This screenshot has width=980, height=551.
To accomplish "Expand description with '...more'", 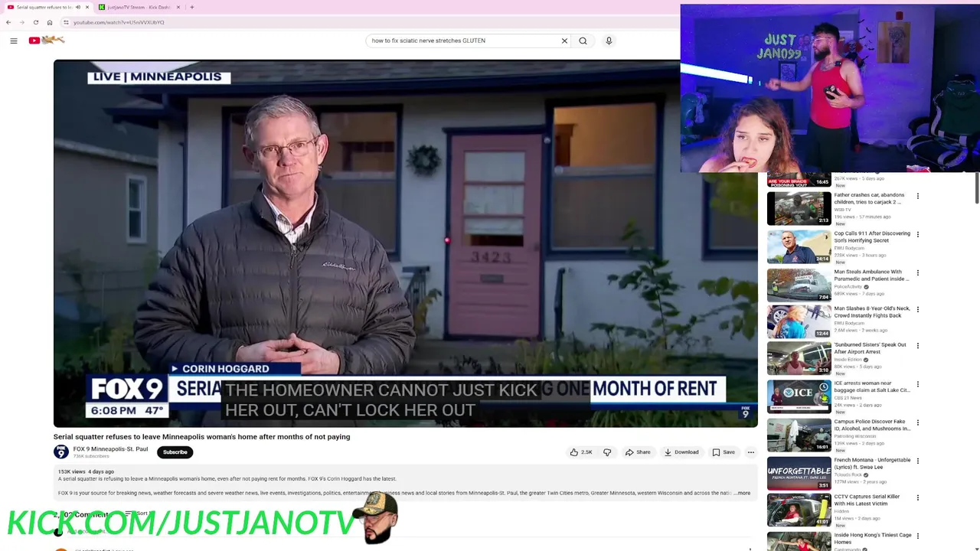I will [x=742, y=494].
